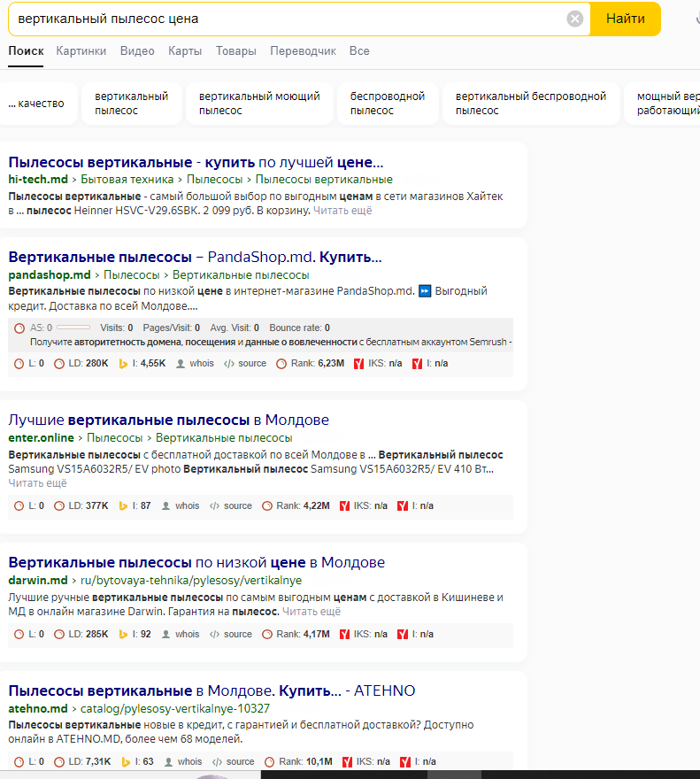
Task: Clear the search query with X icon
Action: click(x=575, y=19)
